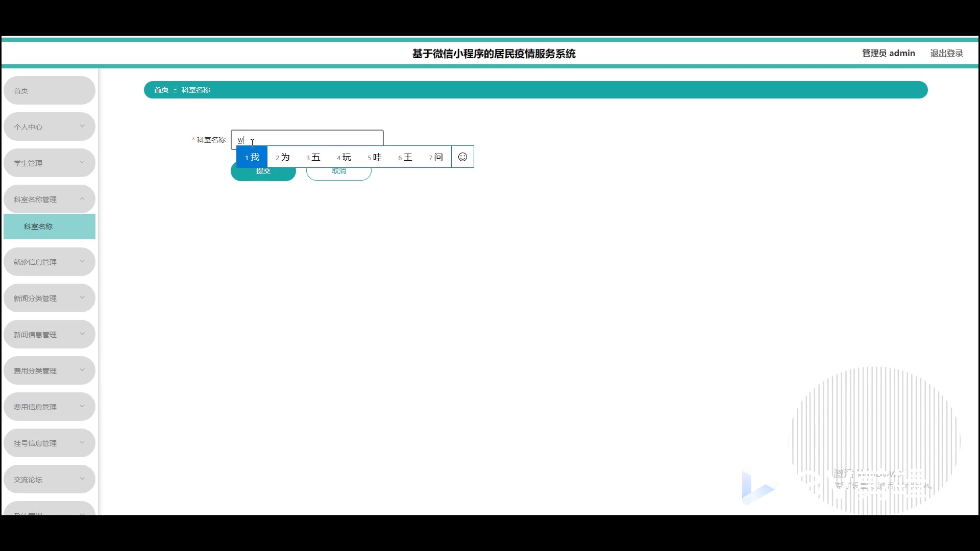Select IME candidate 4 玩
This screenshot has width=980, height=551.
pos(344,157)
